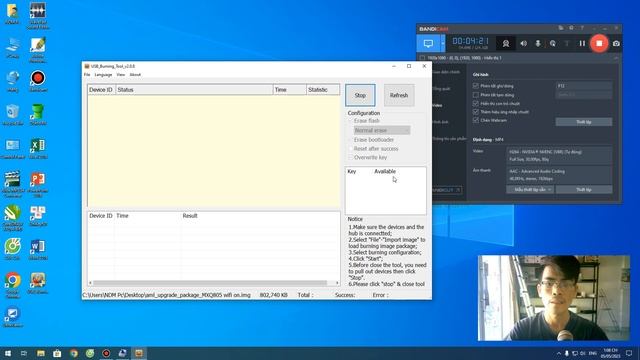Click upper Bandicam settings button beside webcam option
The image size is (640, 360).
[584, 122]
